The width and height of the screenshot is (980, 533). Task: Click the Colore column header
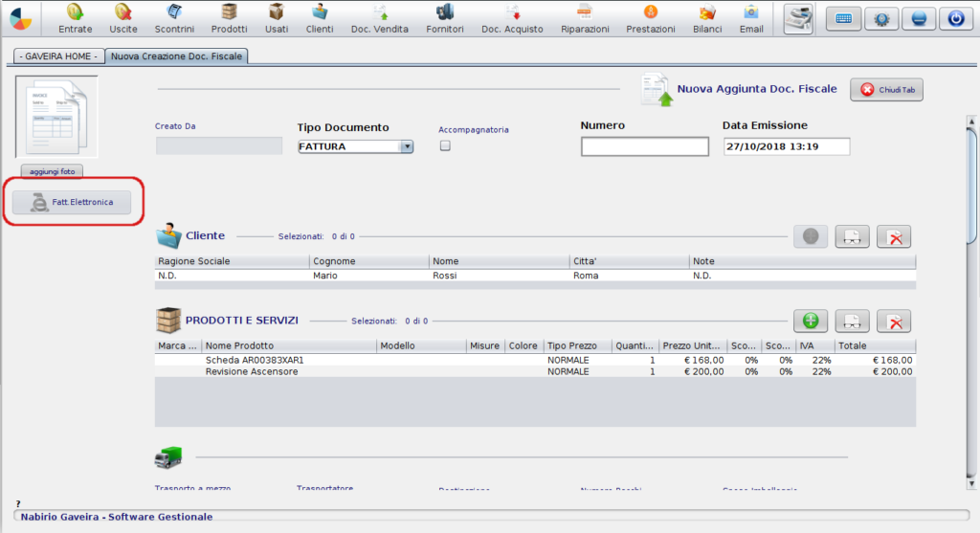523,345
